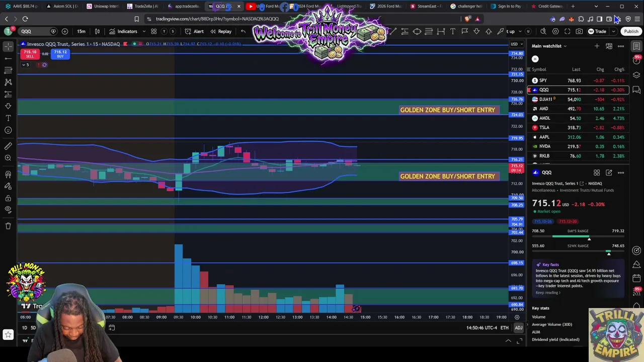This screenshot has width=644, height=362.
Task: Open indicator templates grid icon
Action: click(x=154, y=31)
